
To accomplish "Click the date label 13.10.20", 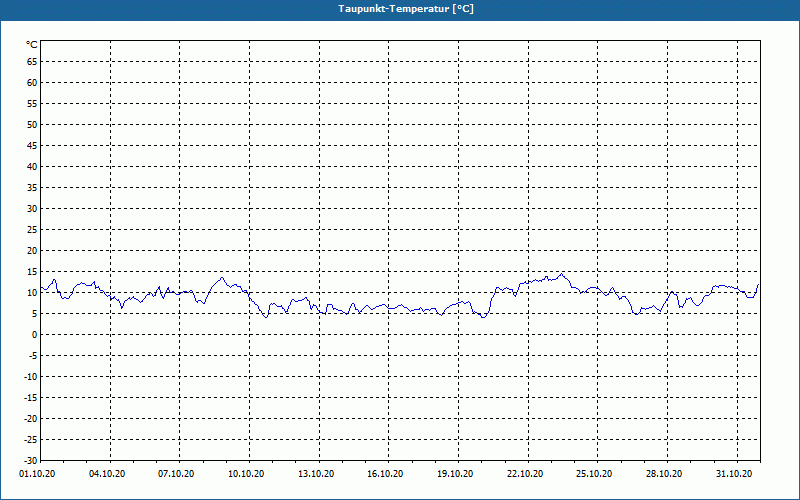I will pyautogui.click(x=316, y=474).
